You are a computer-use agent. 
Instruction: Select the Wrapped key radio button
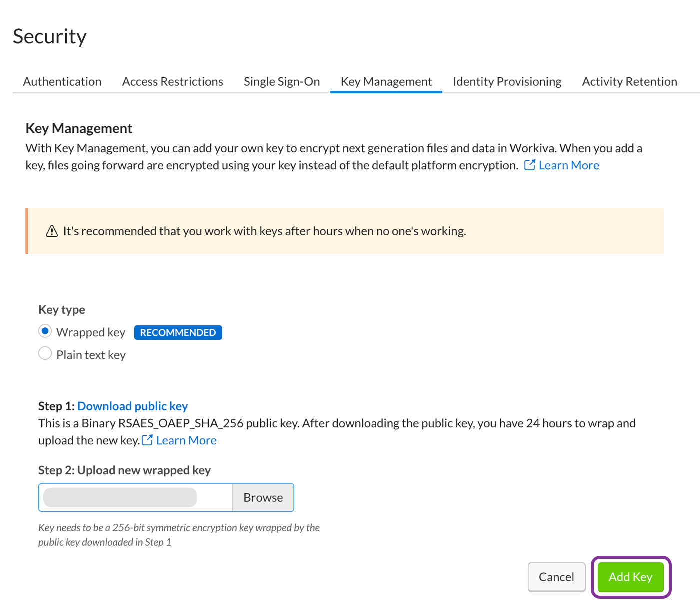pyautogui.click(x=45, y=332)
